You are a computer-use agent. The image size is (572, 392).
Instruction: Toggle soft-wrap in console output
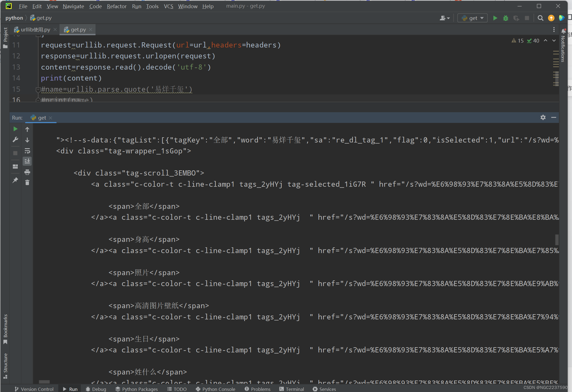[x=27, y=151]
